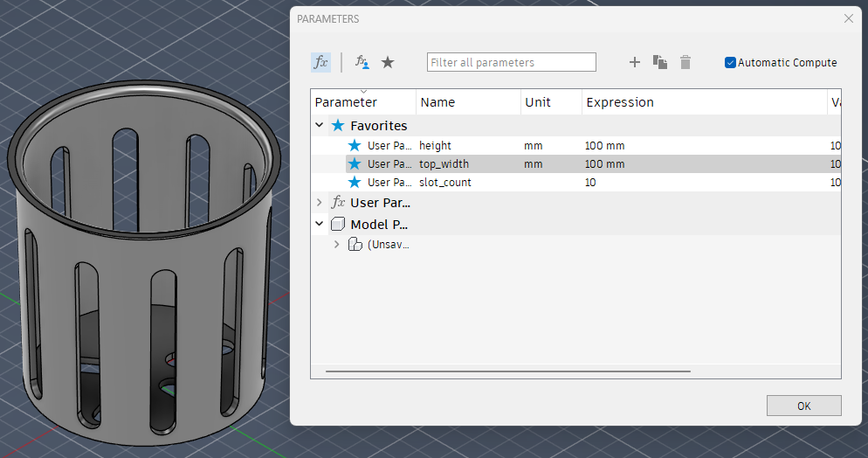This screenshot has width=868, height=458.
Task: Show all parameters with fx filter icon
Action: coord(320,62)
